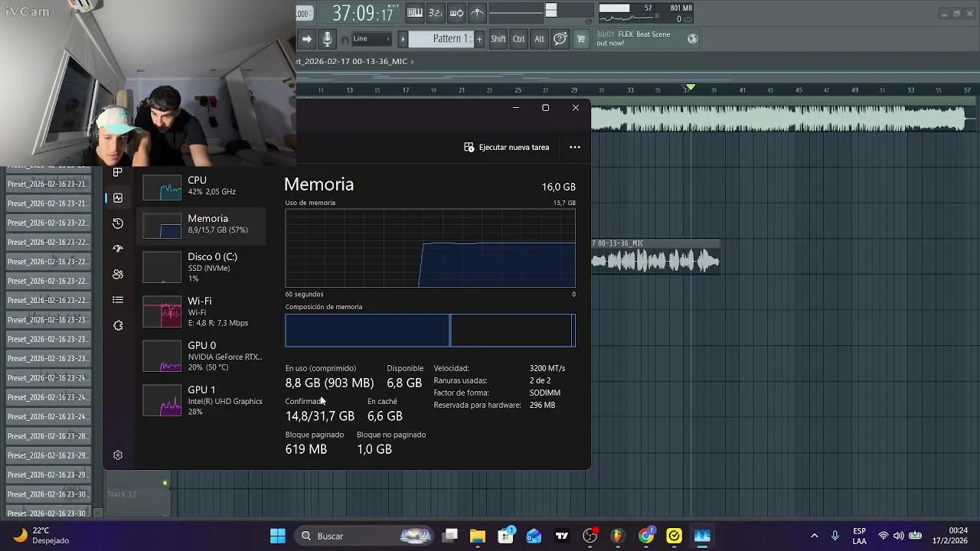Click the FL Studio time display 37:09:17
This screenshot has height=551, width=980.
[x=363, y=13]
